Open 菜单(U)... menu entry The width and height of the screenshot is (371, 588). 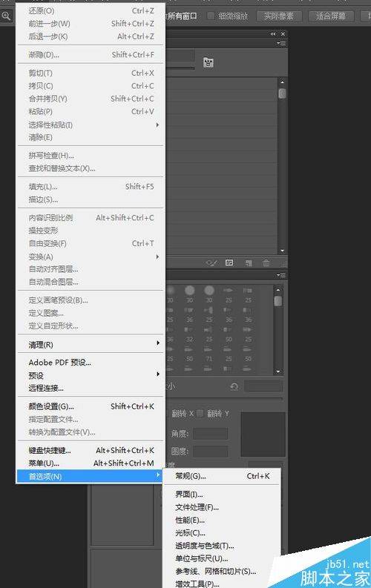[x=91, y=463]
